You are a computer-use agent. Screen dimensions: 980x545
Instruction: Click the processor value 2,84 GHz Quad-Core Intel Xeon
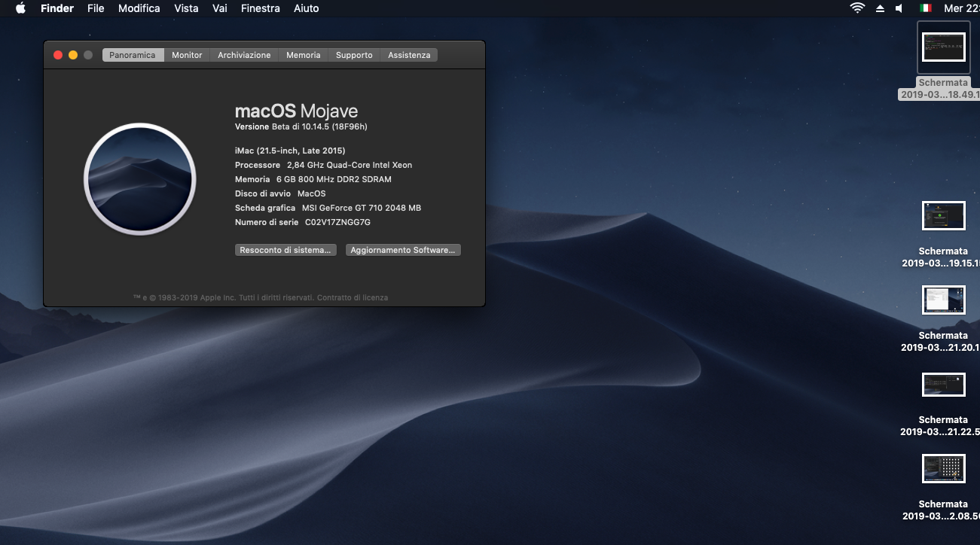[350, 165]
